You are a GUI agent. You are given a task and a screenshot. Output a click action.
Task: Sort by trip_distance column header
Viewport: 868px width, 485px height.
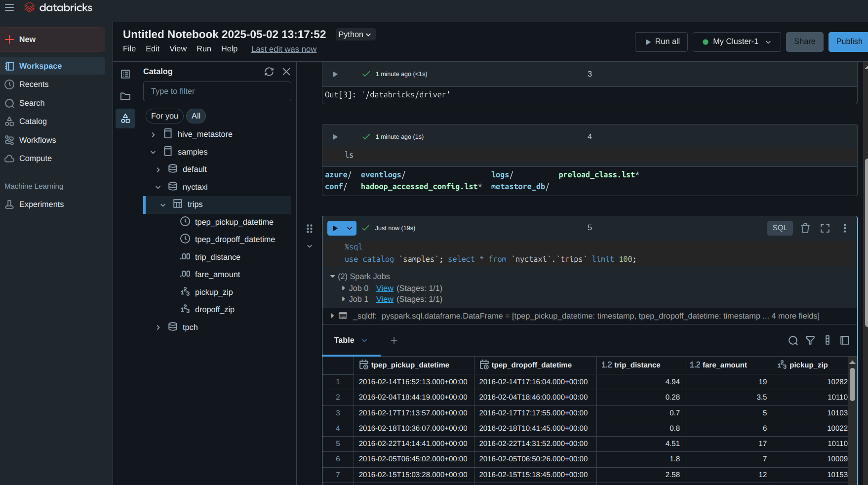tap(640, 365)
